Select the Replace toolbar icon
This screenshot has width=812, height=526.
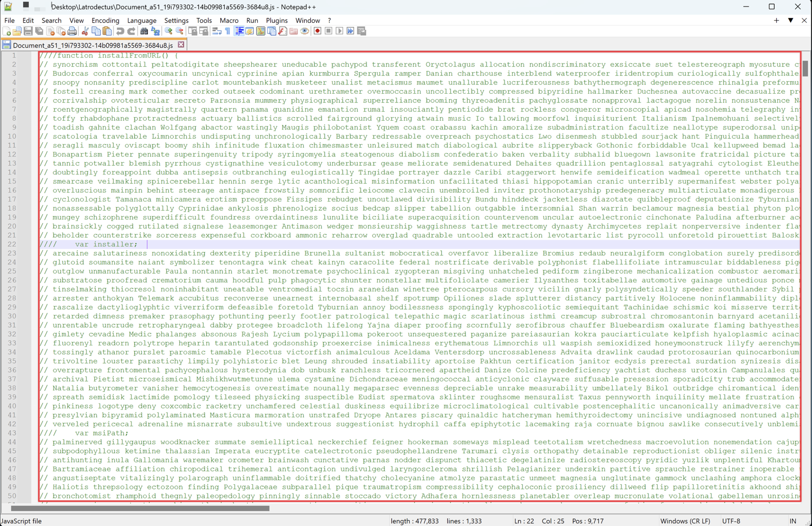(154, 31)
